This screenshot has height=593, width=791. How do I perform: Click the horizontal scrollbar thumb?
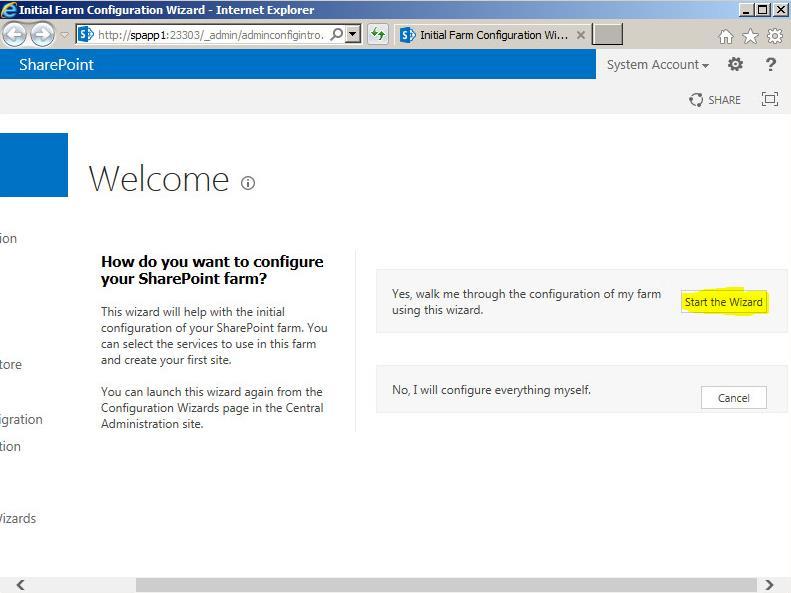(x=446, y=585)
